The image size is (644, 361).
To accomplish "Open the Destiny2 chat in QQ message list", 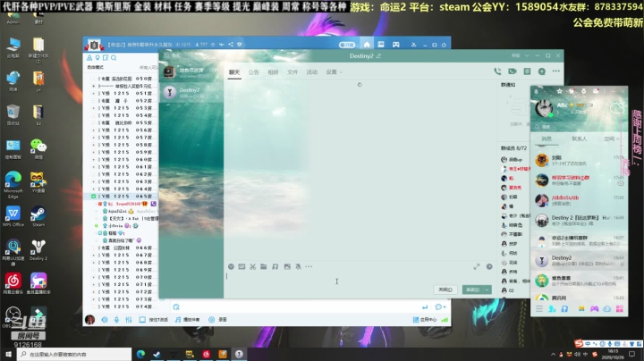I will click(x=579, y=261).
